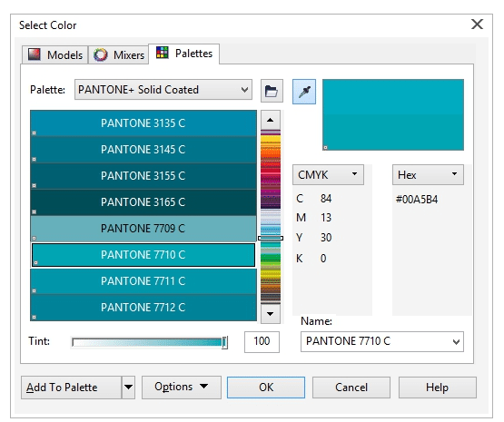Screen dimensions: 504x422
Task: Click the palette list scroll up arrow
Action: (x=271, y=120)
